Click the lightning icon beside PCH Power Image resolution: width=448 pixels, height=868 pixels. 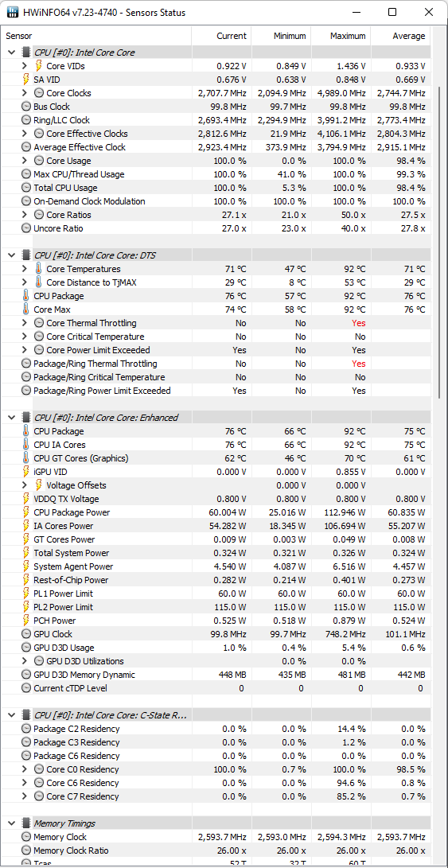pyautogui.click(x=26, y=621)
